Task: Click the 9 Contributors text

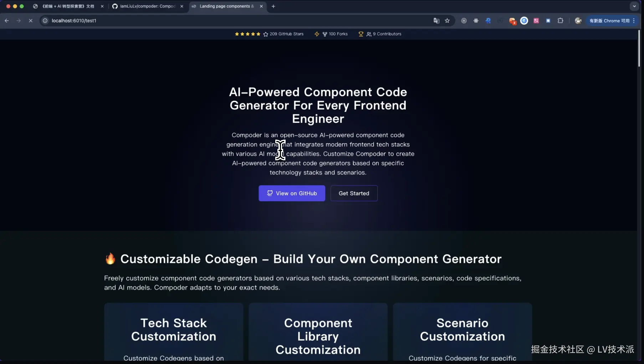Action: [x=387, y=34]
